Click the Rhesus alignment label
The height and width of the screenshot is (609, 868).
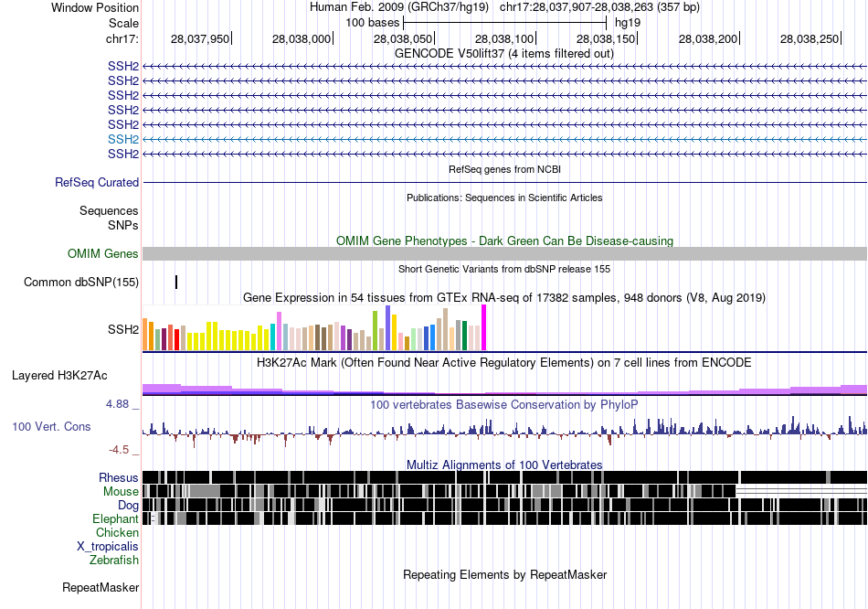point(119,477)
